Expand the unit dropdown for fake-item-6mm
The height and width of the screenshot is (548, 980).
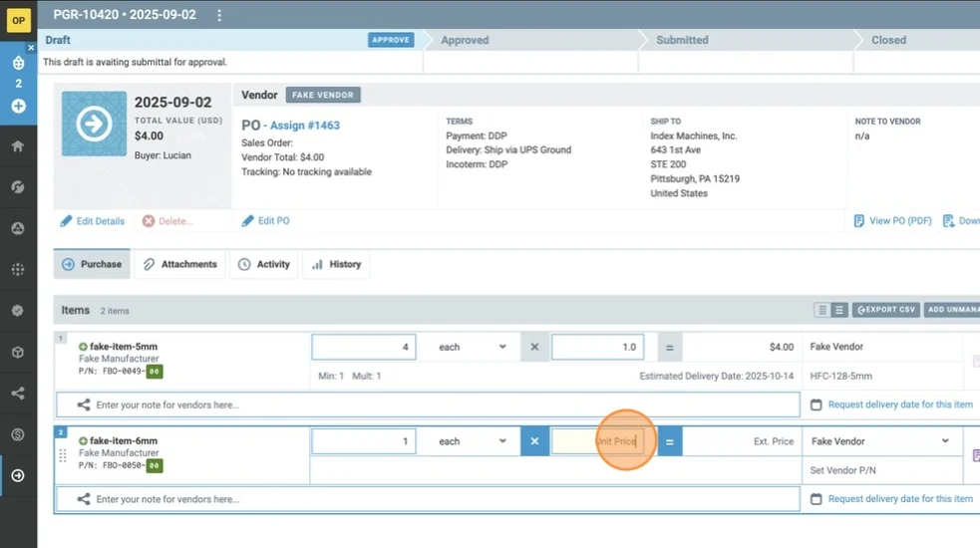pyautogui.click(x=475, y=441)
